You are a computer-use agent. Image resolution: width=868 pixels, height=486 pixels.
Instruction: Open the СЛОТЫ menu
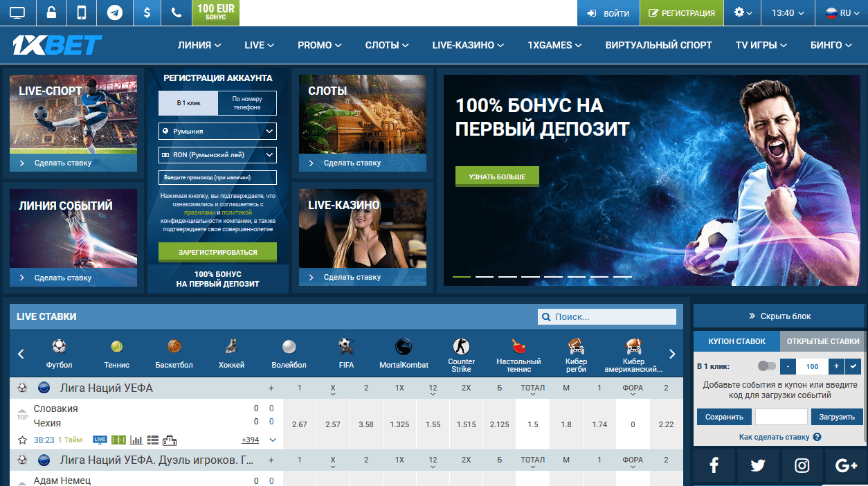[387, 45]
